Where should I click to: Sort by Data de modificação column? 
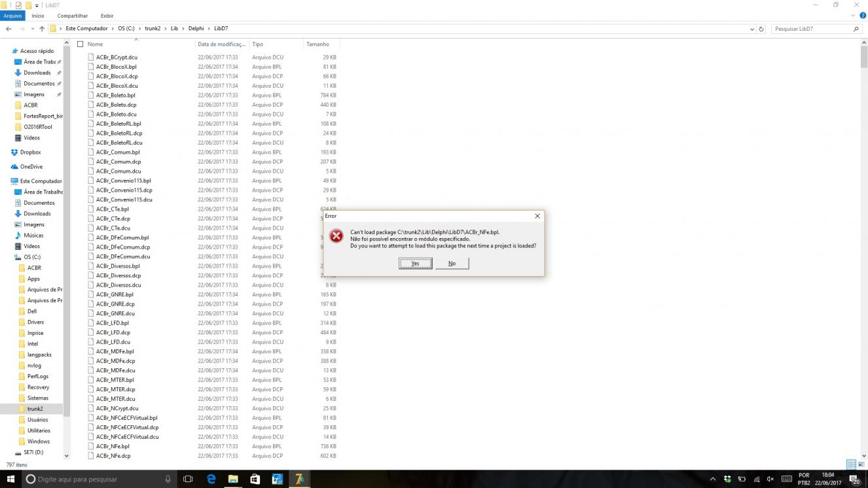pos(222,44)
